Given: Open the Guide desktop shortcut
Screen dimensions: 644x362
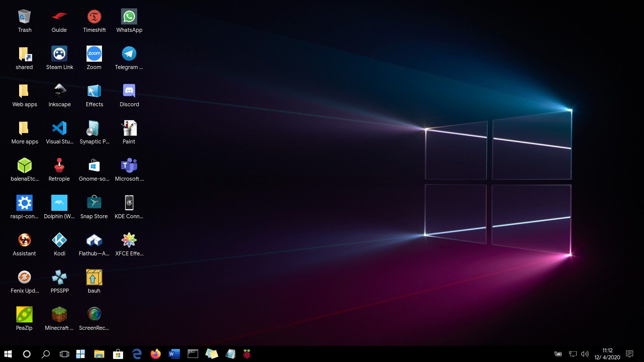Looking at the screenshot, I should click(59, 17).
